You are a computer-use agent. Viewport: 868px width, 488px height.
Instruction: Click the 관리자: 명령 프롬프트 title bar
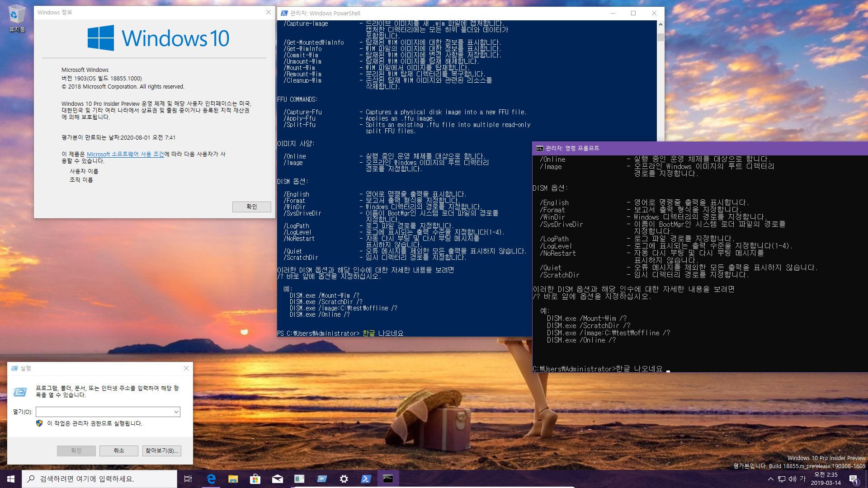[700, 148]
